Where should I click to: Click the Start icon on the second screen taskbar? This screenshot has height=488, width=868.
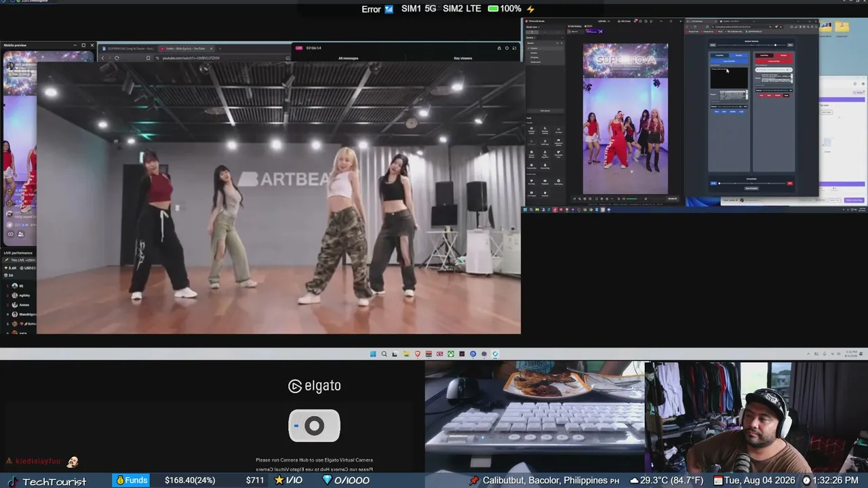coord(526,209)
